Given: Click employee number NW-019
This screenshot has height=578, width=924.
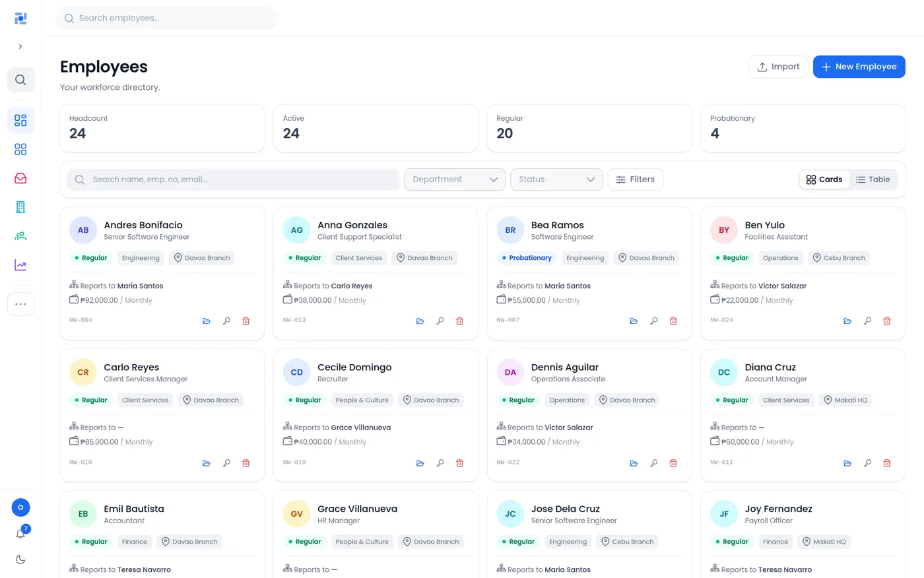Looking at the screenshot, I should tap(294, 463).
